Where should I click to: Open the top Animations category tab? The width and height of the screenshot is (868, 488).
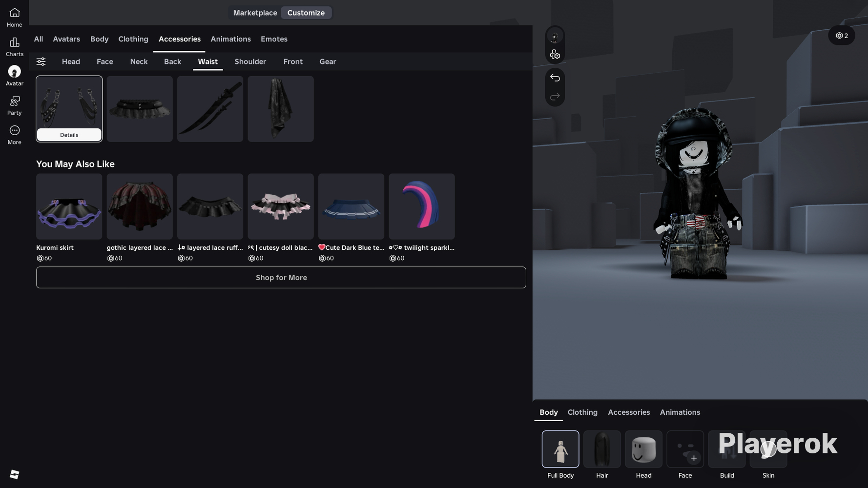tap(231, 39)
